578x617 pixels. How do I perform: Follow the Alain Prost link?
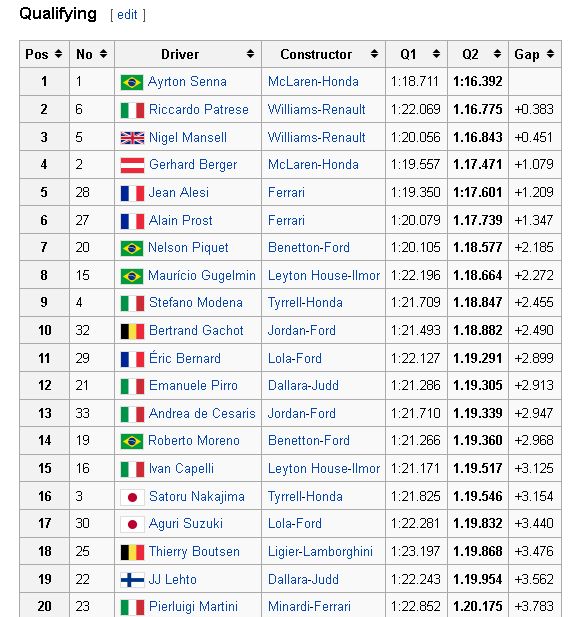[181, 220]
